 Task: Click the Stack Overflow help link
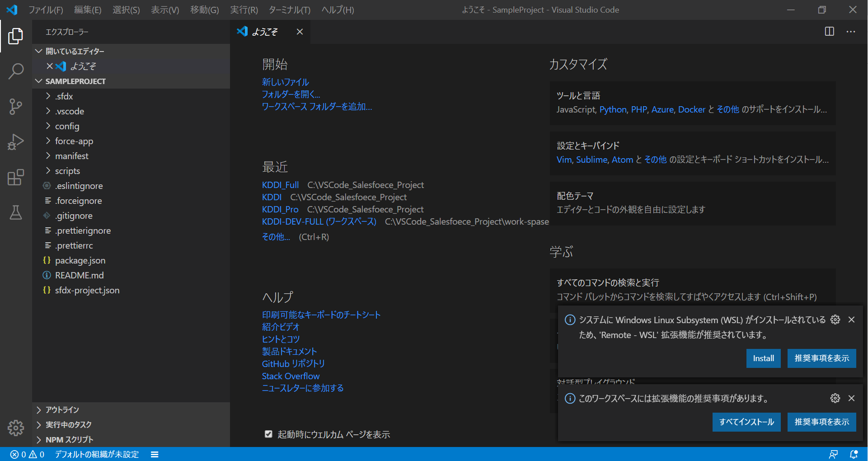click(x=291, y=376)
